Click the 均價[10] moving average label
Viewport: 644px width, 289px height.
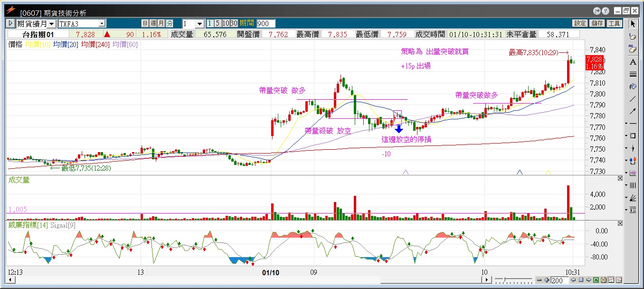click(38, 44)
